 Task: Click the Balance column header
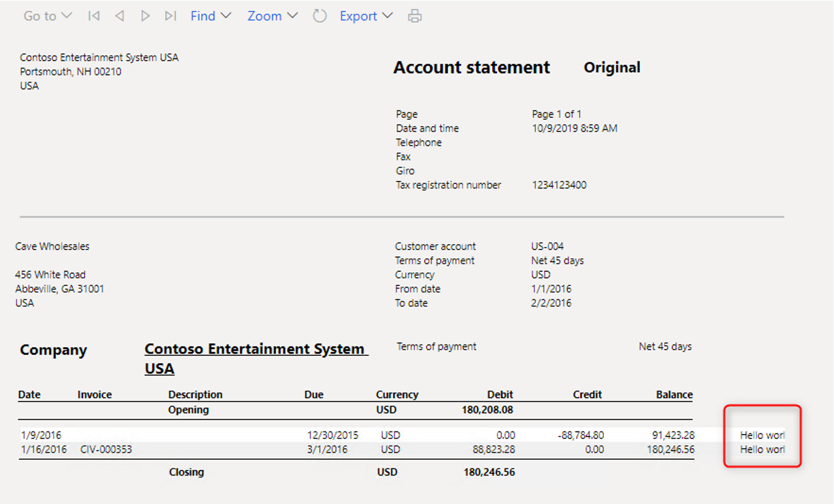click(x=674, y=394)
